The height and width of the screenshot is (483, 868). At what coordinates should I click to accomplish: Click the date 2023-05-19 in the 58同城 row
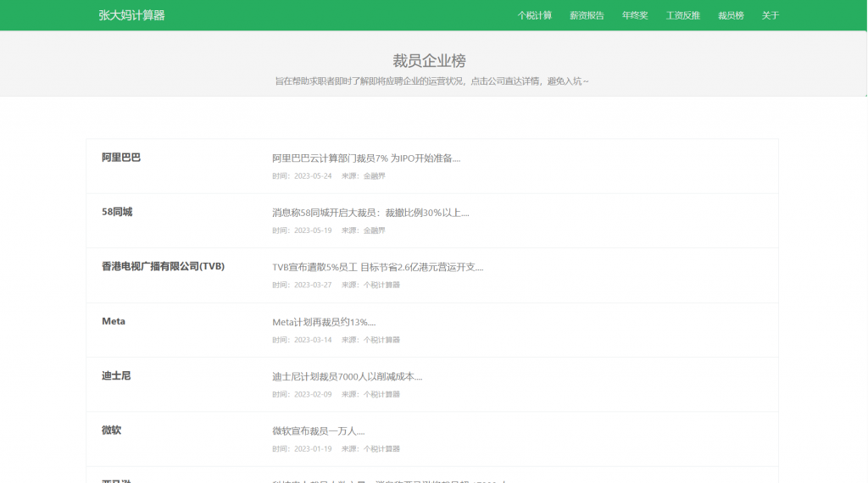(313, 230)
